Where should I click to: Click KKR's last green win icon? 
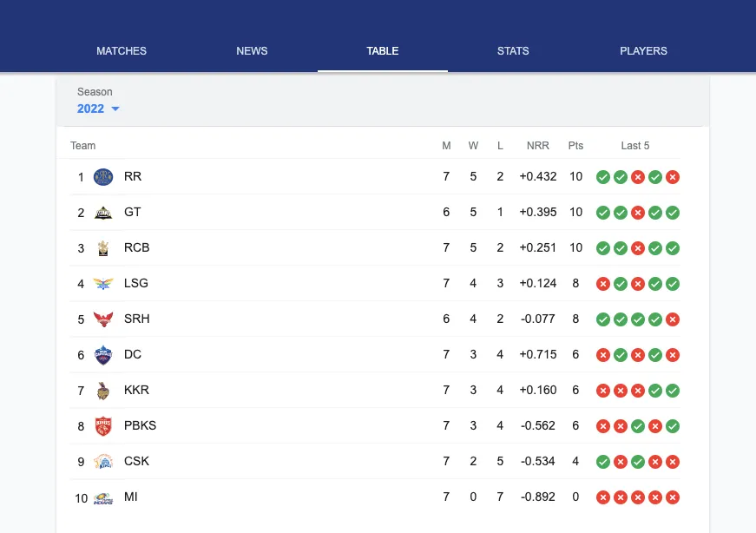(x=673, y=391)
